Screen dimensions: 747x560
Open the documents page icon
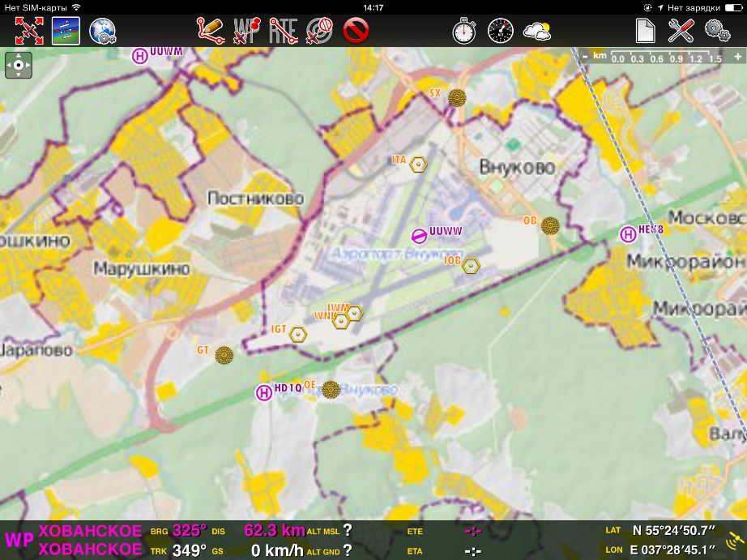[645, 31]
